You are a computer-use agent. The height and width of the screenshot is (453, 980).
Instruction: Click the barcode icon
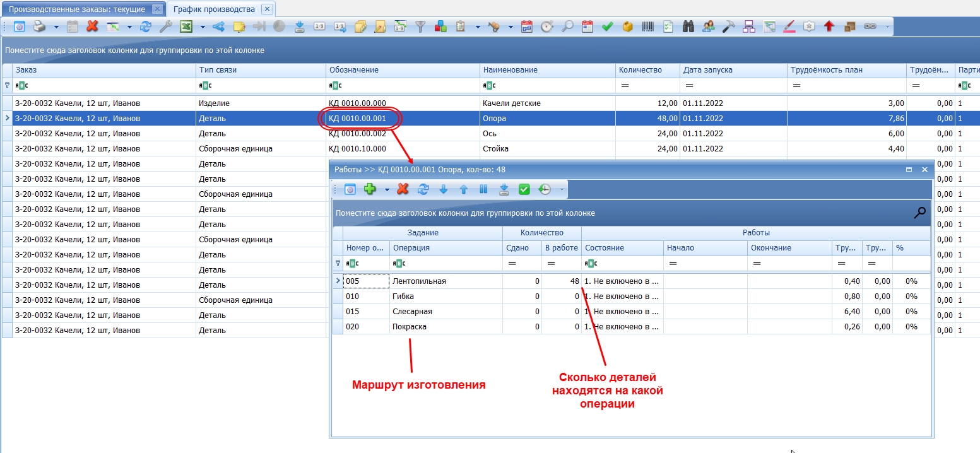point(648,26)
